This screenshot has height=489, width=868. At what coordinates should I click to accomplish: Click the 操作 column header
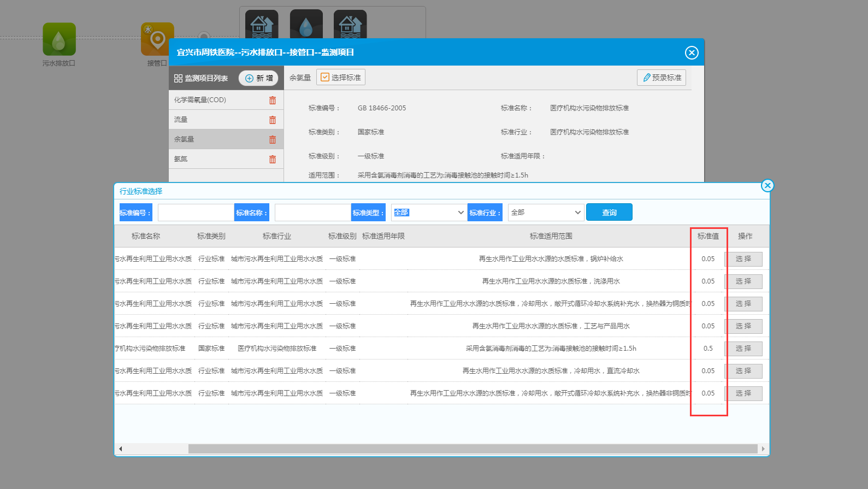[x=745, y=236]
